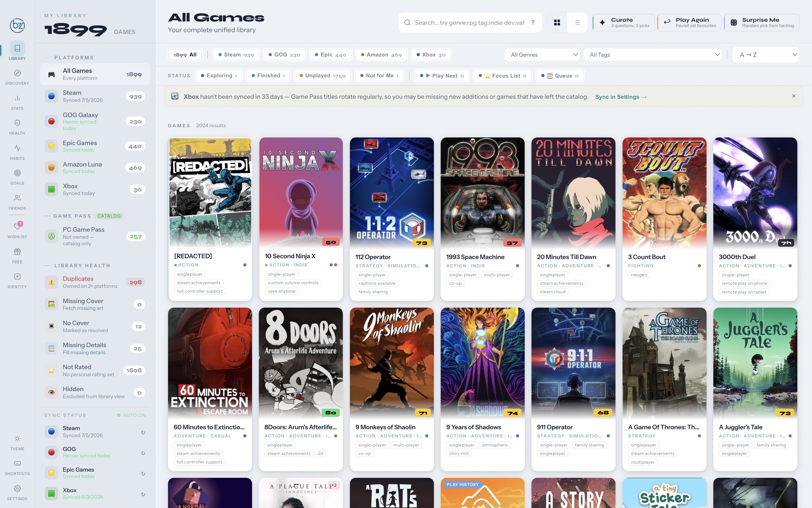Dismiss the Xbox sync warning banner
Image resolution: width=812 pixels, height=508 pixels.
794,96
